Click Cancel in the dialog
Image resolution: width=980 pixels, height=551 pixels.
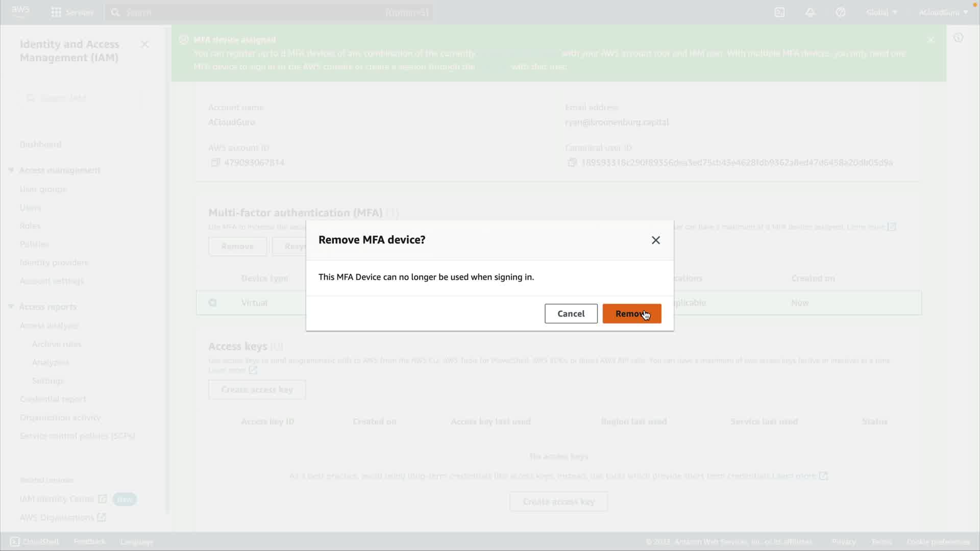tap(571, 314)
